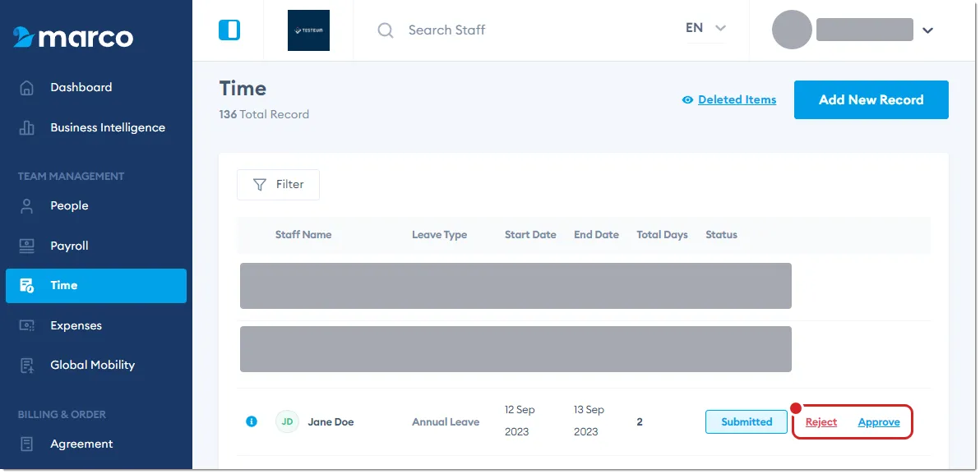The width and height of the screenshot is (980, 474).
Task: Click the 13 Sep 2023 end date
Action: 589,421
